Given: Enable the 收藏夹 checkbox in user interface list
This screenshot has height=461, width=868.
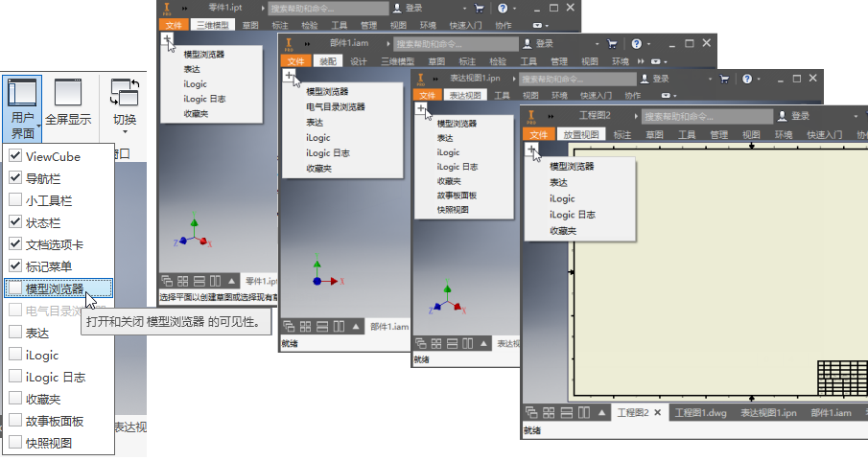Looking at the screenshot, I should pos(15,399).
